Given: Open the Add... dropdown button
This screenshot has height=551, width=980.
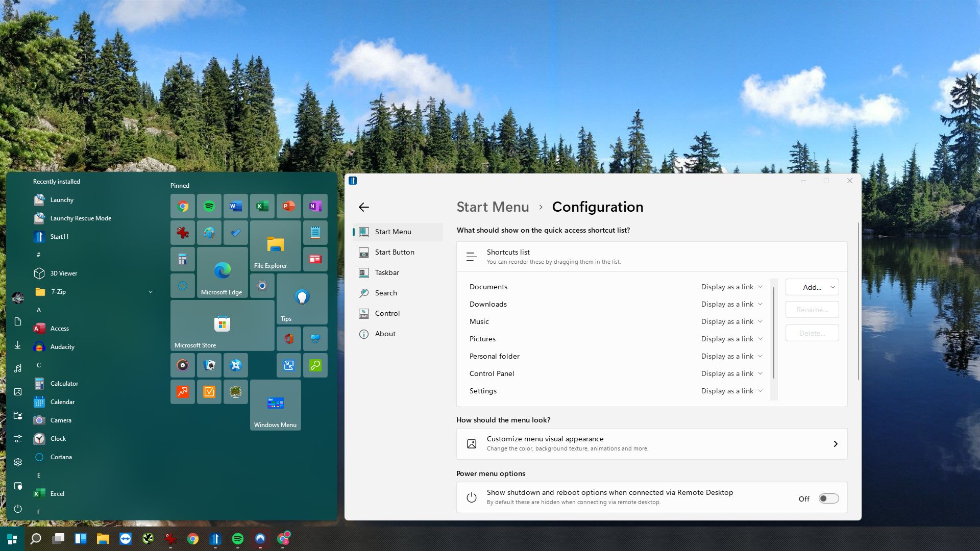Looking at the screenshot, I should coord(812,287).
